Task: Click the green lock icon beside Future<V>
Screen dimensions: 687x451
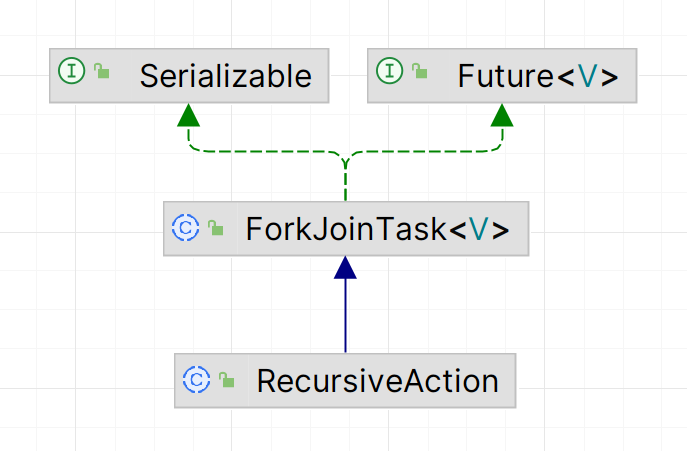Action: [419, 72]
